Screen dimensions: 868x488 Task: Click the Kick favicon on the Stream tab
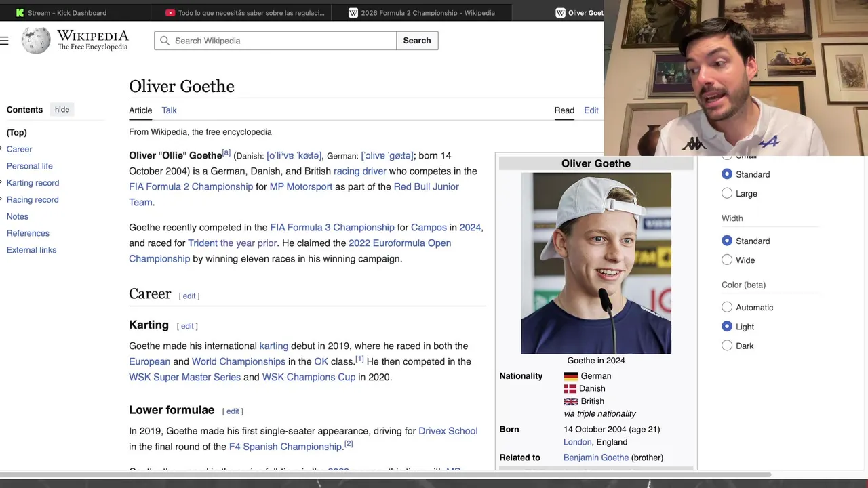pyautogui.click(x=20, y=13)
